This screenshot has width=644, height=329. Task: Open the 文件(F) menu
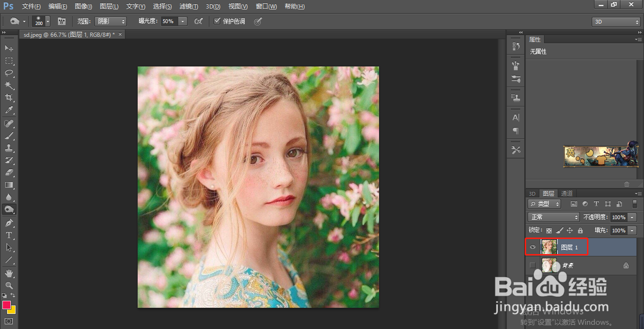31,6
